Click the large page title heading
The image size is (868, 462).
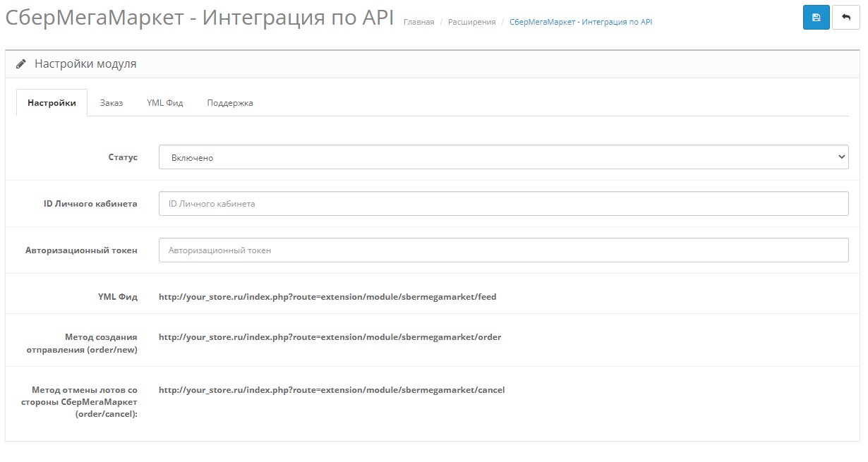click(x=200, y=18)
